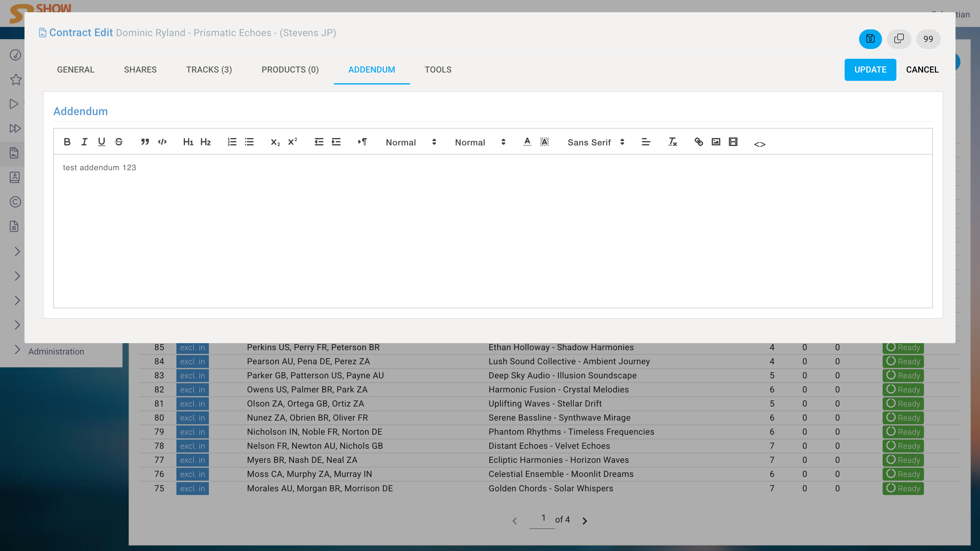Click the blue save icon button
The height and width of the screenshot is (551, 980).
[x=870, y=39]
